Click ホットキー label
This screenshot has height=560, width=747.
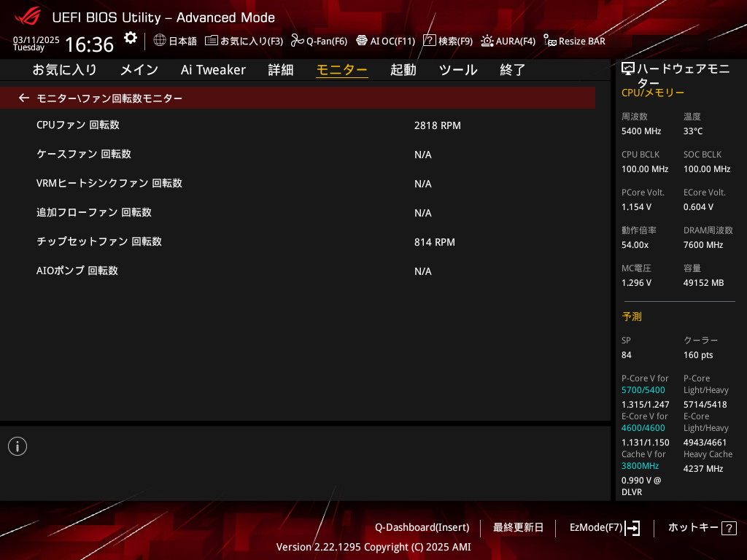click(x=693, y=527)
